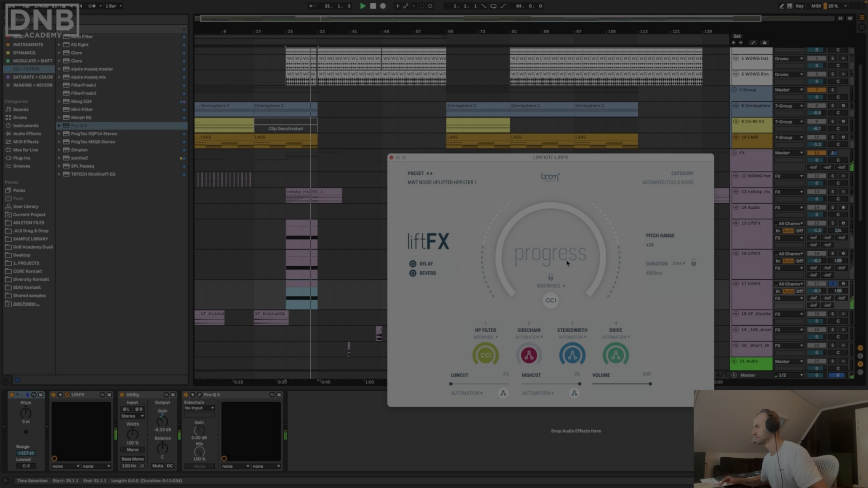868x488 pixels.
Task: Open the Modwheel dropdown under progress
Action: (x=551, y=286)
